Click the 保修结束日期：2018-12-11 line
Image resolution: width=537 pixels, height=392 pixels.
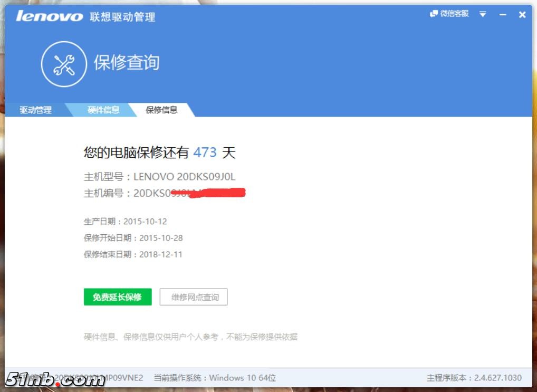133,254
